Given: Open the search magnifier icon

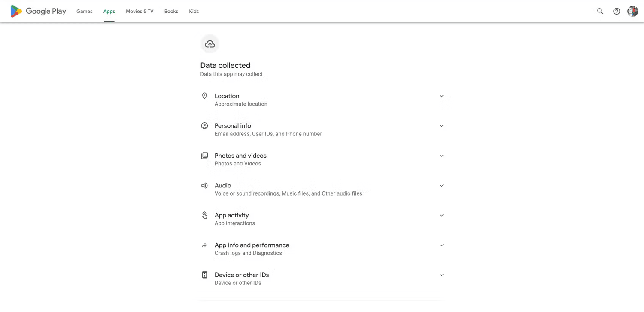Looking at the screenshot, I should click(600, 11).
